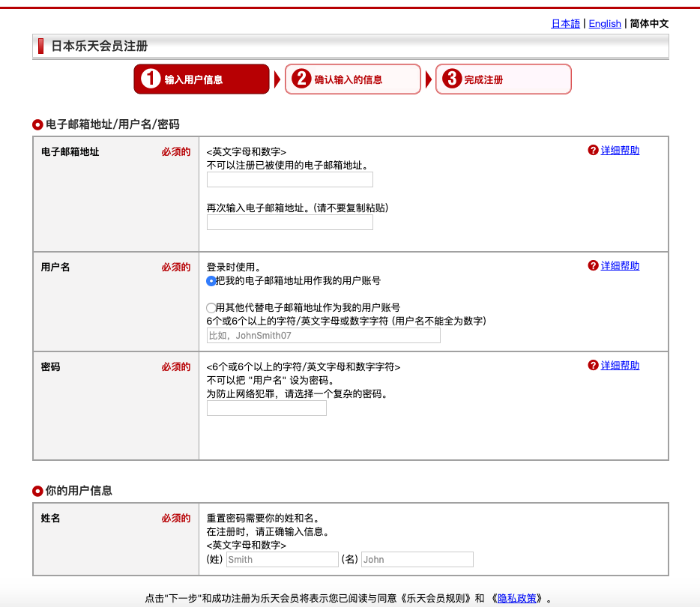
Task: Click text 为防止网络犯罪，请选择一个复杂的密码
Action: coord(297,394)
